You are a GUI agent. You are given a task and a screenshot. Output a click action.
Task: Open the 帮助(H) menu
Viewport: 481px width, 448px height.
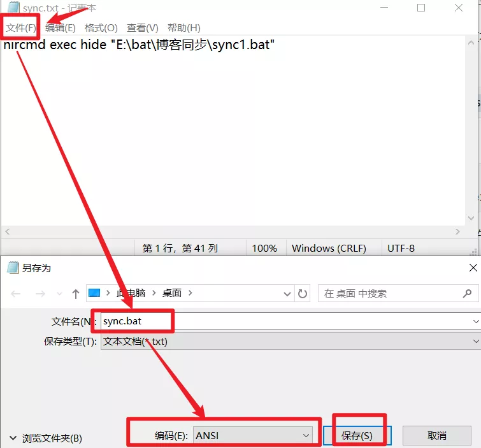tap(183, 28)
